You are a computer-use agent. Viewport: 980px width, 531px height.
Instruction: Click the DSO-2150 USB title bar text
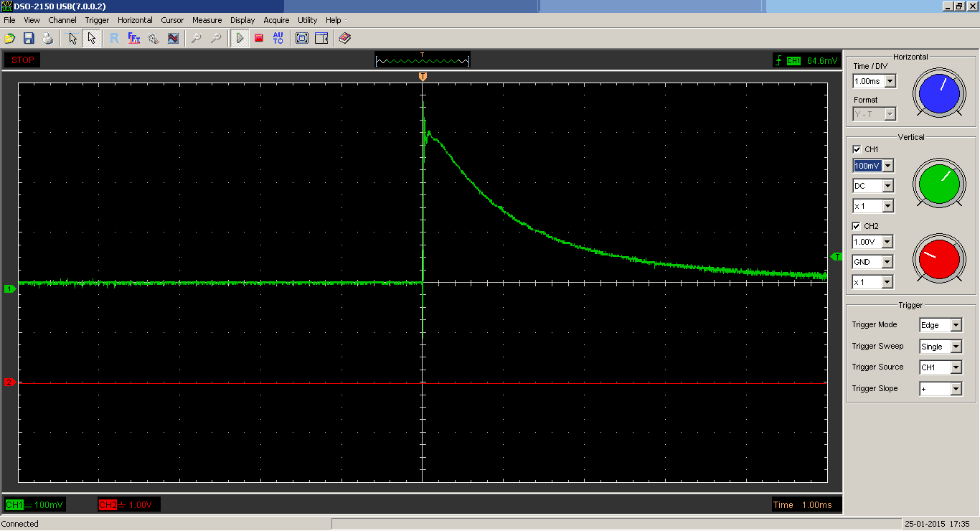[60, 6]
